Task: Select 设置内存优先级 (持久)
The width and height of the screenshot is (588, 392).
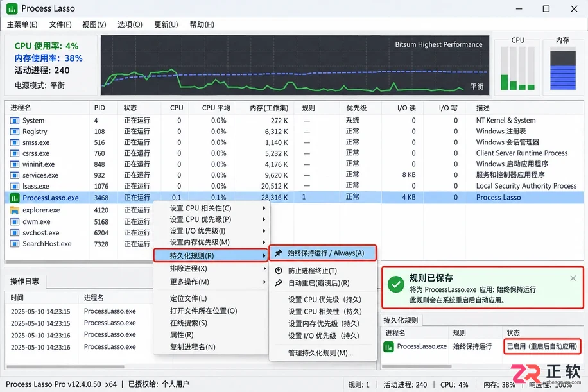Action: (x=324, y=324)
